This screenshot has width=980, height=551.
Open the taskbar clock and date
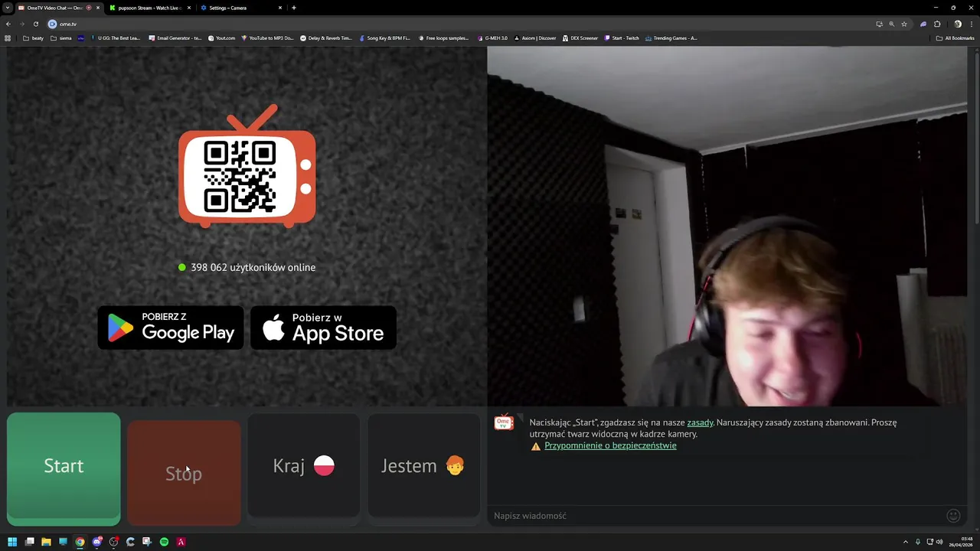tap(960, 542)
